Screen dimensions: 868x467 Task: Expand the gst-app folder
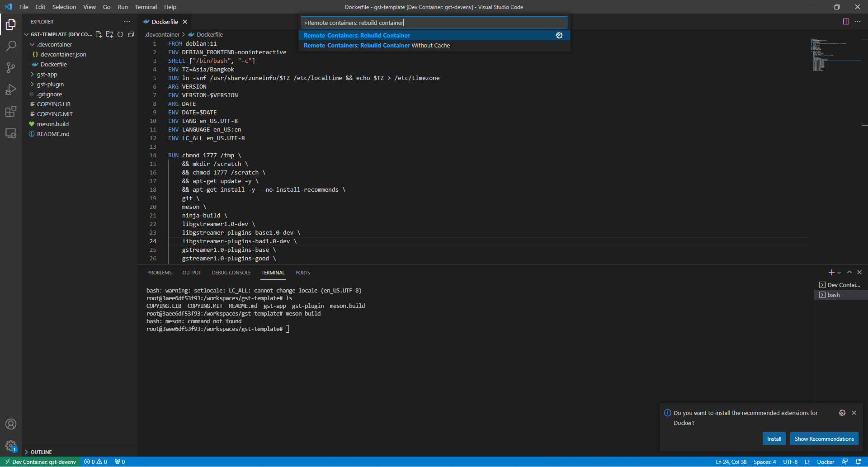(x=47, y=74)
